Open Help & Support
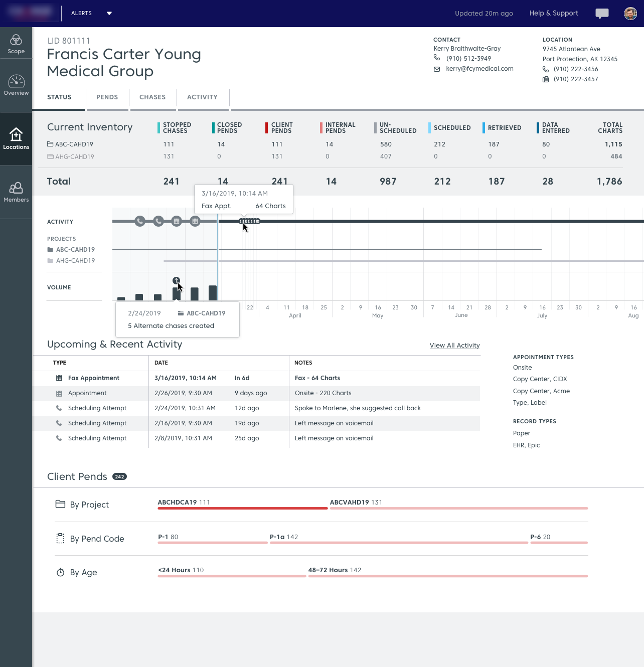 point(554,14)
